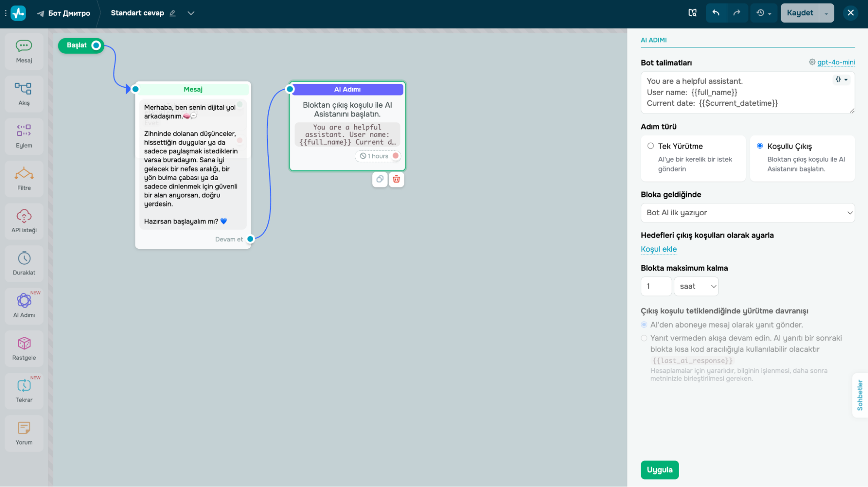Viewport: 868px width, 487px height.
Task: Open the AI ADIMI tab
Action: coord(653,40)
